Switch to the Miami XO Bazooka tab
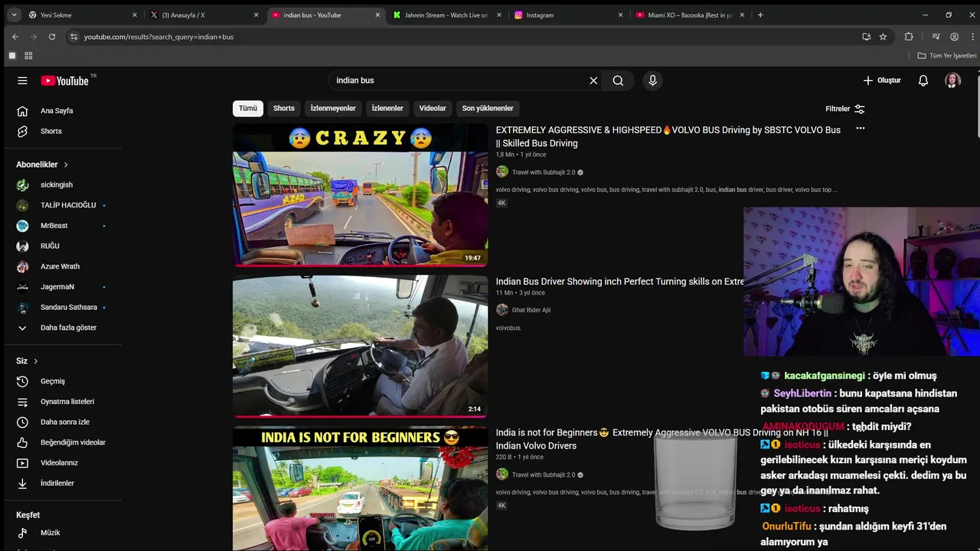980x551 pixels. (691, 15)
